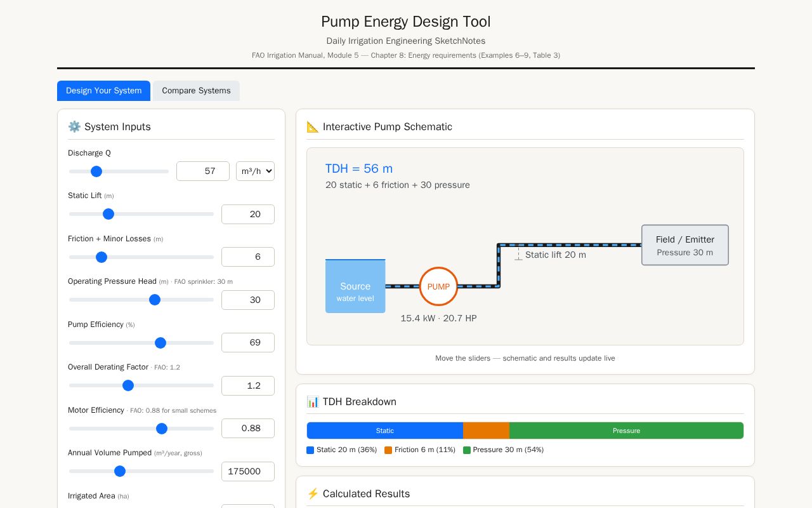Image resolution: width=812 pixels, height=508 pixels.
Task: Focus the Overall Derating Factor value field
Action: pyautogui.click(x=248, y=385)
